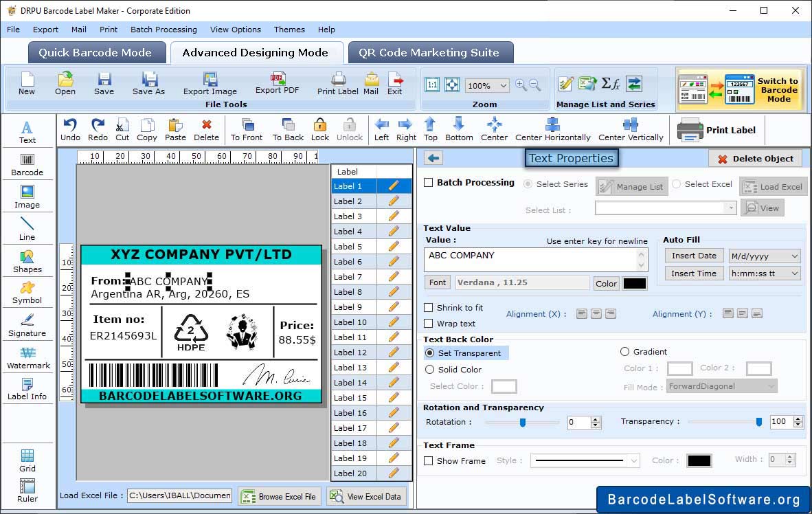Undo the last action
The height and width of the screenshot is (514, 812).
[x=71, y=130]
